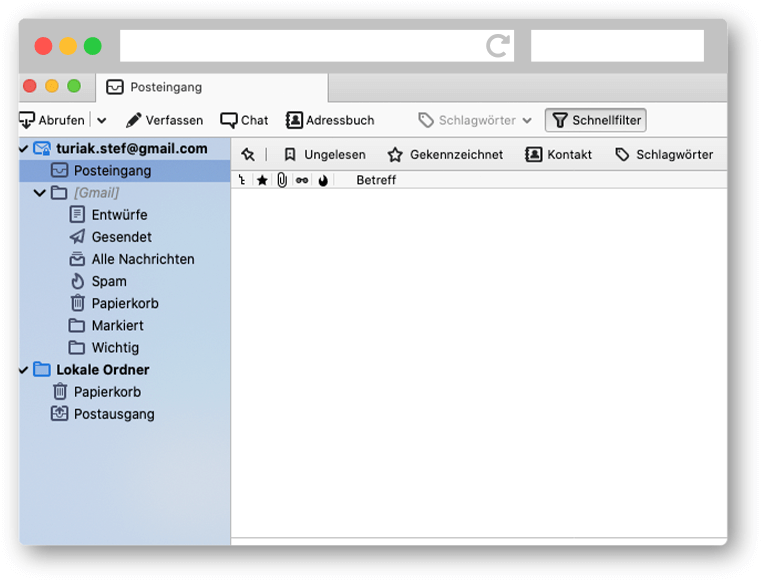Toggle the pin to keep filters
This screenshot has width=762, height=580.
[248, 155]
